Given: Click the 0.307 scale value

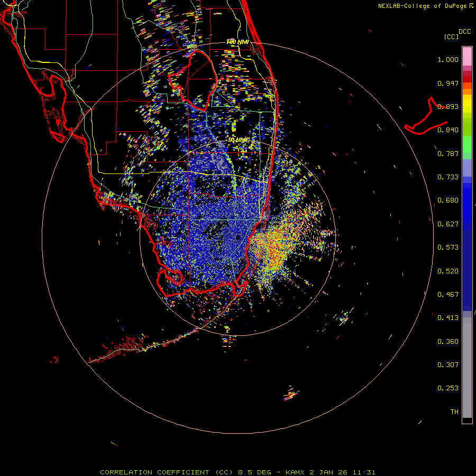Looking at the screenshot, I should [448, 365].
